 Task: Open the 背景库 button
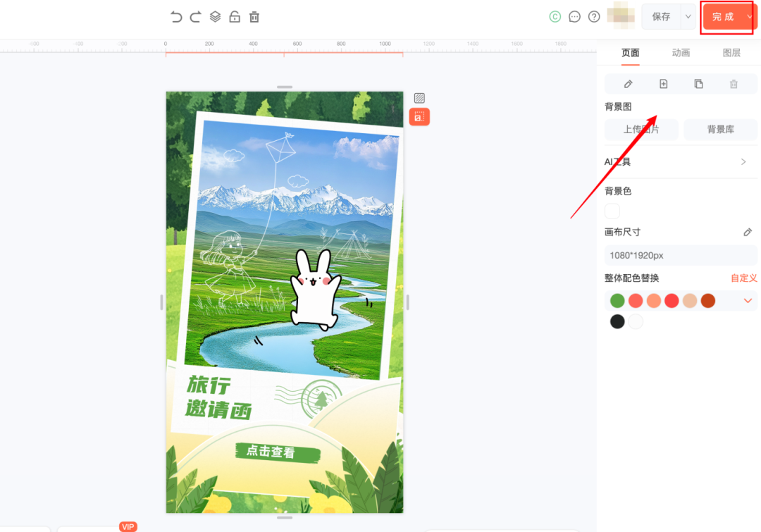(720, 130)
